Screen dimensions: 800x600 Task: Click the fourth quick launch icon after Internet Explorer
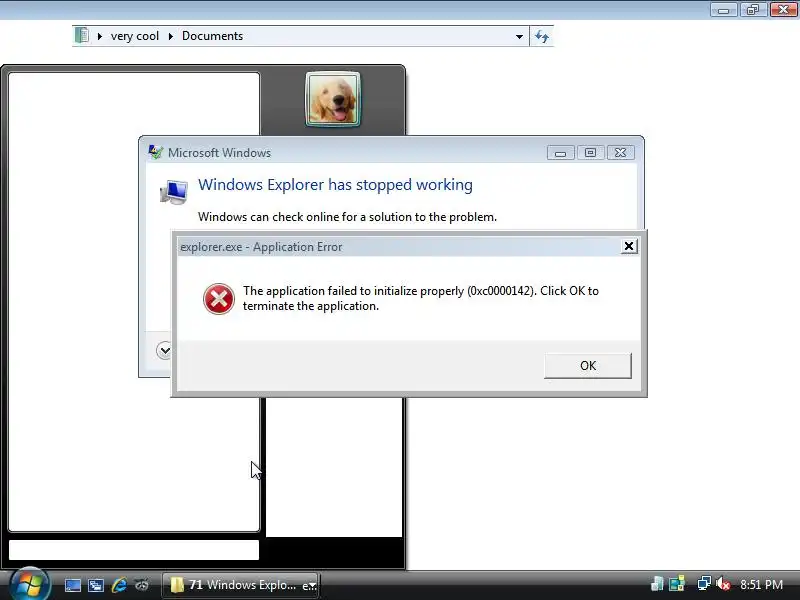click(142, 585)
